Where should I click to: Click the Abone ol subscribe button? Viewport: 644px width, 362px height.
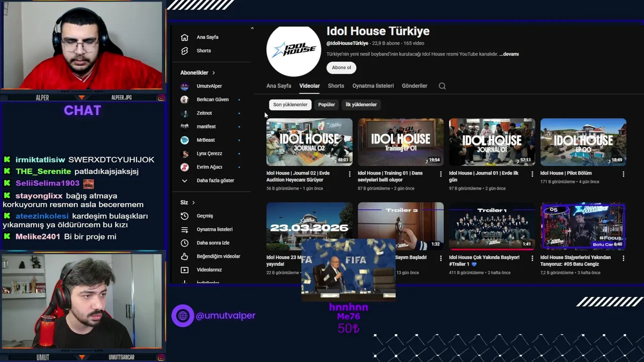342,67
